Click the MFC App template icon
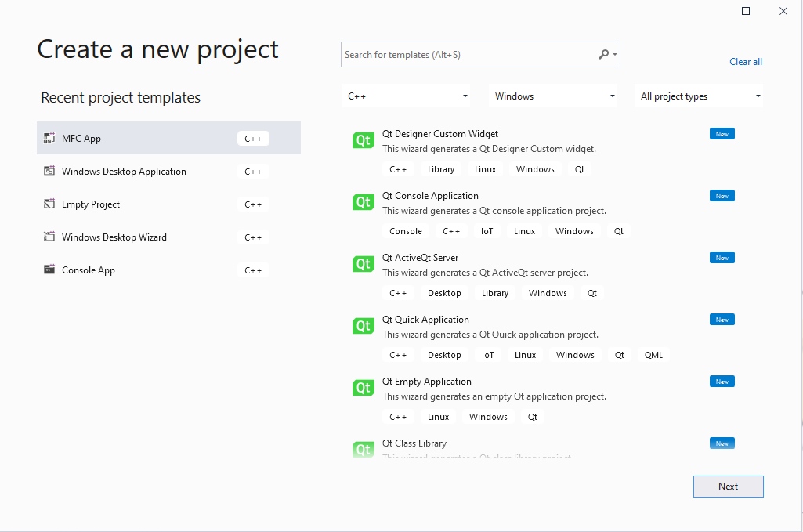Viewport: 803px width, 532px height. tap(49, 138)
